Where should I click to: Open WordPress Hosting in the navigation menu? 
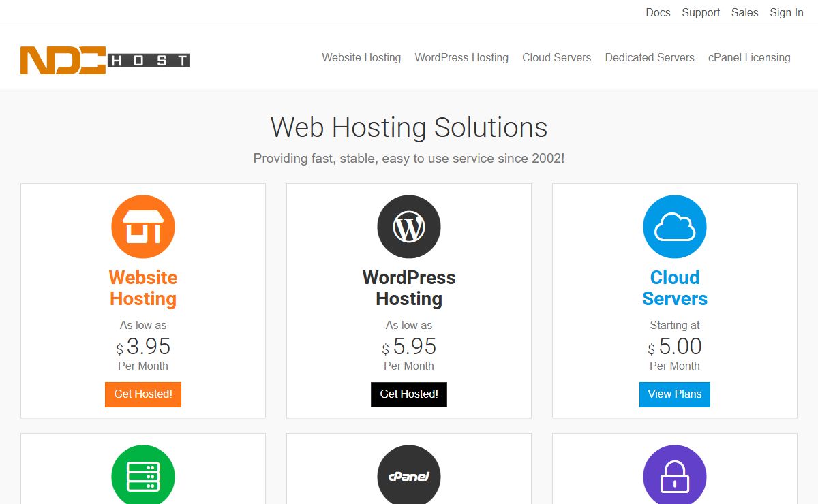tap(461, 58)
